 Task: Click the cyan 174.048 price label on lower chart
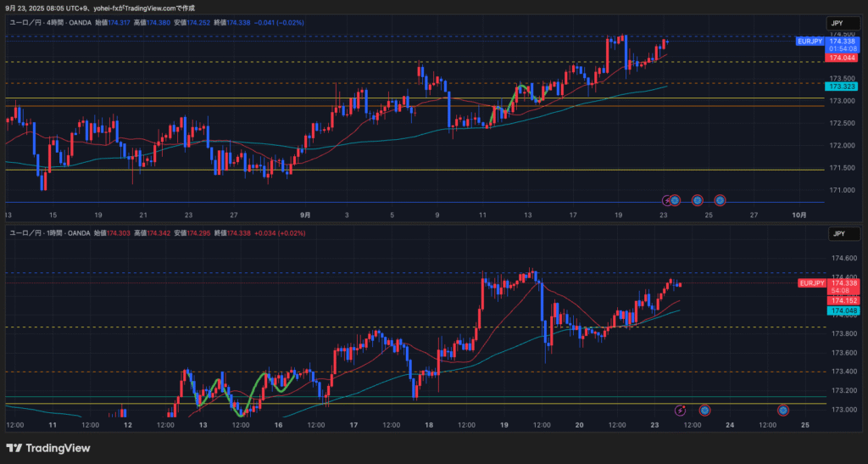[842, 311]
